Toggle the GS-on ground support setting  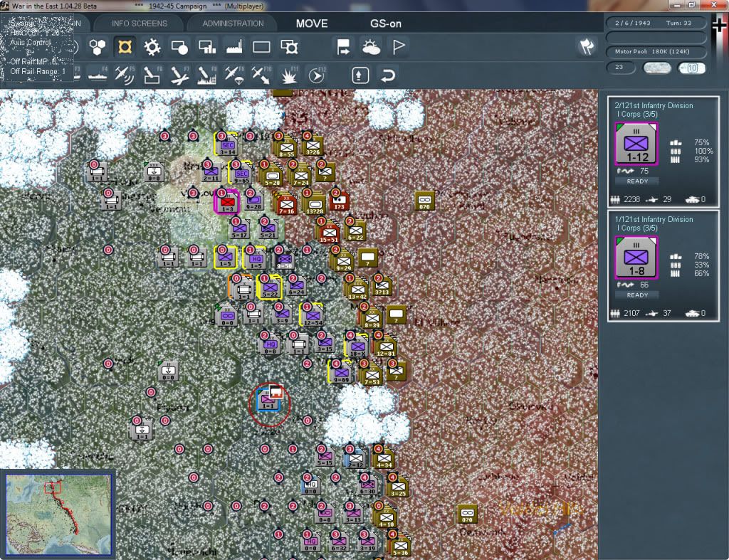tap(386, 23)
